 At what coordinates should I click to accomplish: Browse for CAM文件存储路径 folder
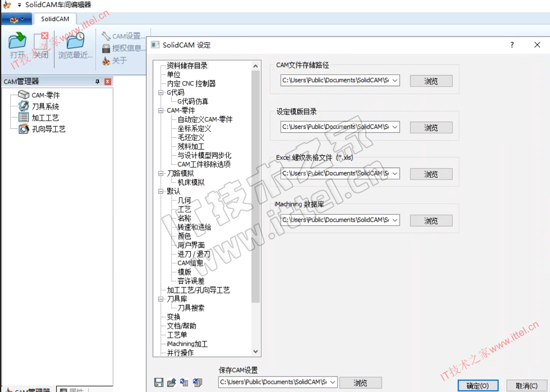pyautogui.click(x=431, y=81)
